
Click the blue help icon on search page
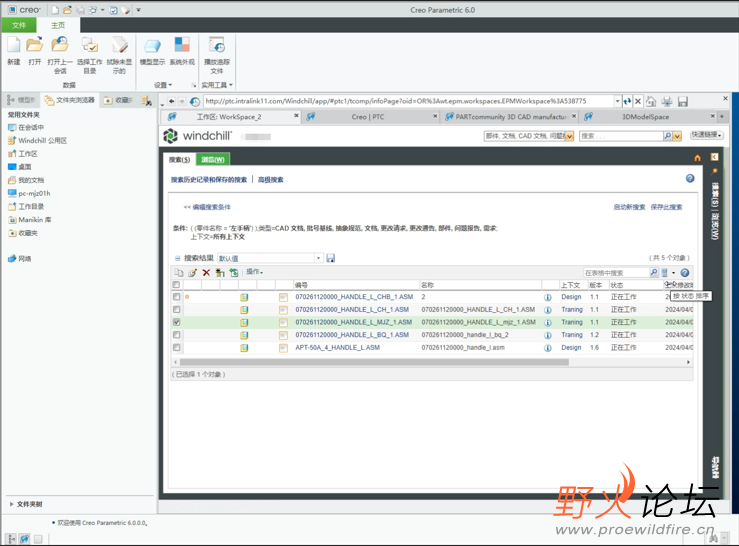pos(690,178)
